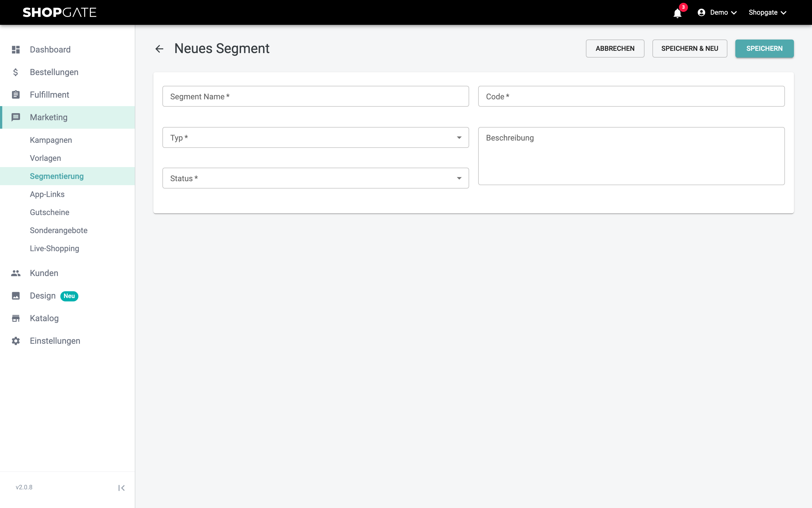
Task: Click the Fulfillment clipboard icon
Action: point(16,95)
